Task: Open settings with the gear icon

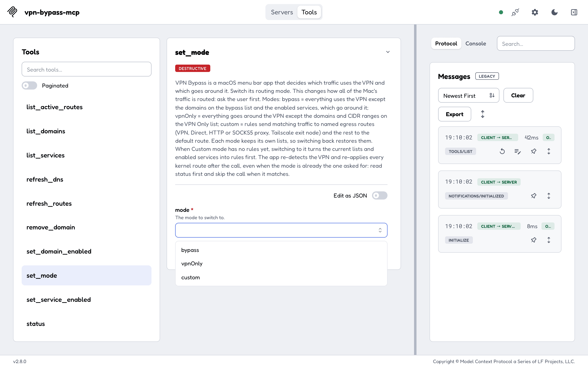Action: [x=535, y=12]
